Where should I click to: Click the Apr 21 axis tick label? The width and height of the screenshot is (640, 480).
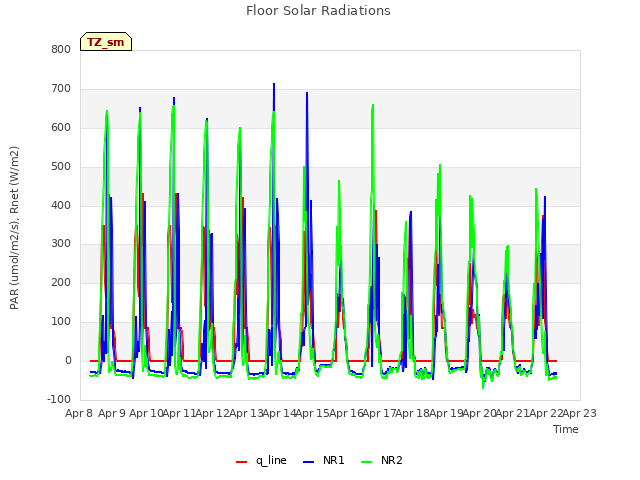pos(513,413)
